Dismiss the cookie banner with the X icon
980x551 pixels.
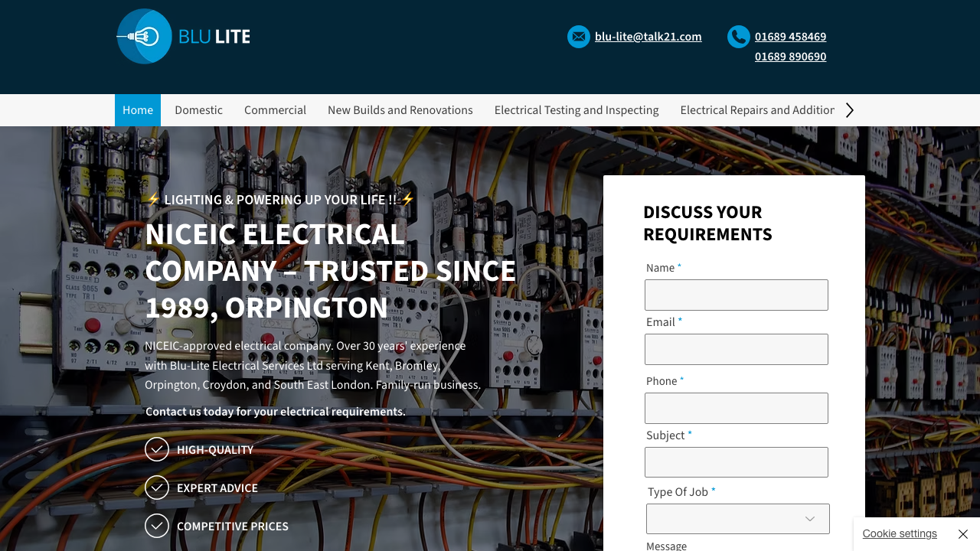tap(962, 533)
